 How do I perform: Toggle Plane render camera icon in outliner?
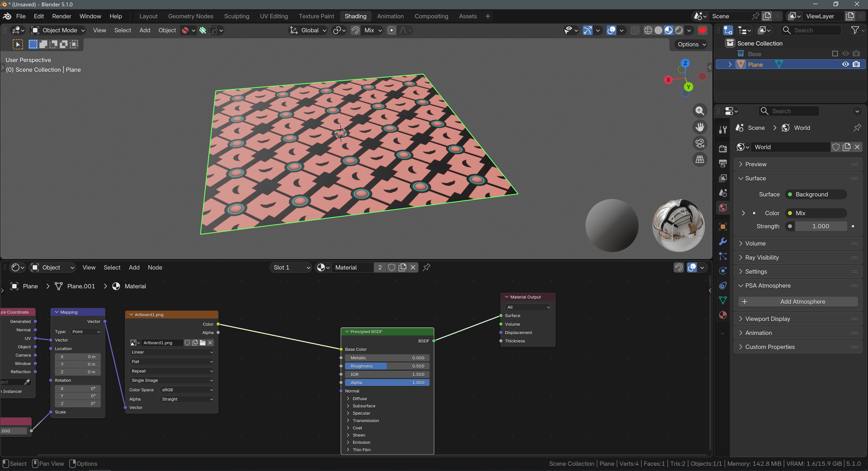(856, 65)
